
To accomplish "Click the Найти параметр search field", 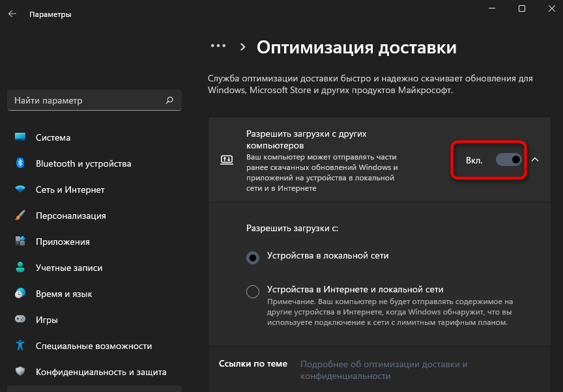I will pyautogui.click(x=85, y=100).
